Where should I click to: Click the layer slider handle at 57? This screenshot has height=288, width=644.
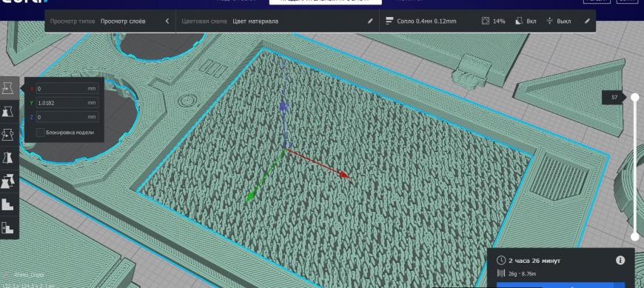click(635, 98)
